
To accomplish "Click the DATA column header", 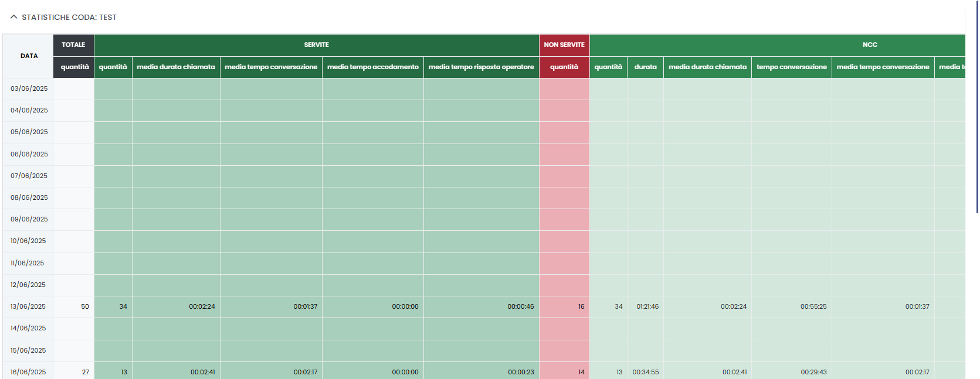I will pyautogui.click(x=29, y=56).
